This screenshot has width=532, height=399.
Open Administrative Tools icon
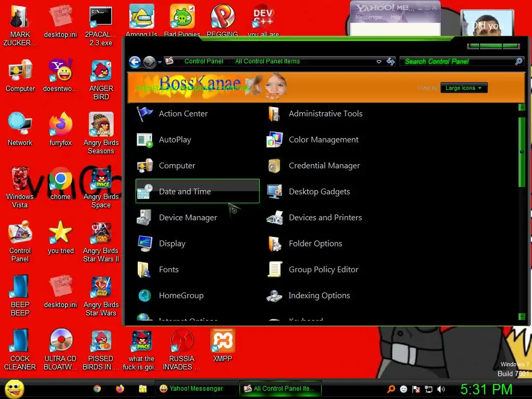274,114
